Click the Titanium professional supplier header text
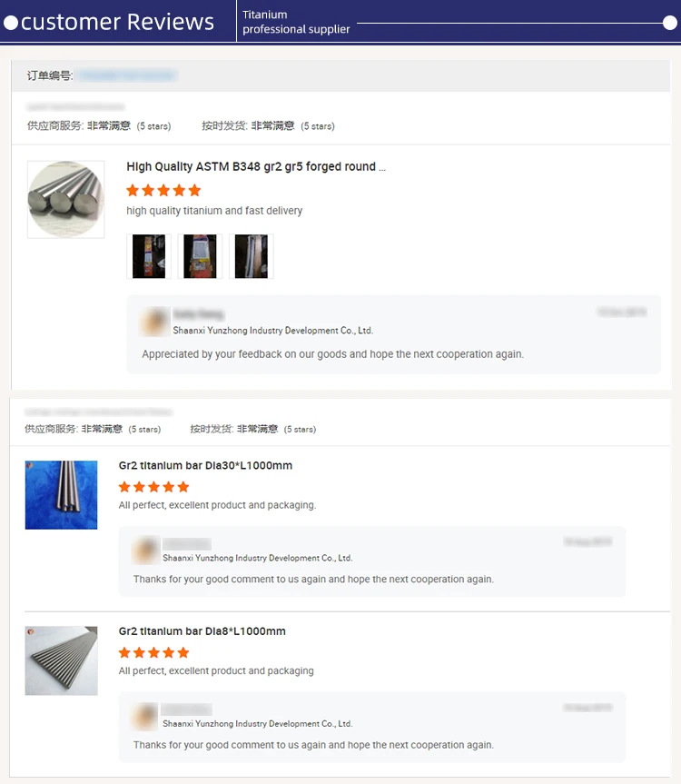Screen dimensions: 681x784 click(296, 22)
